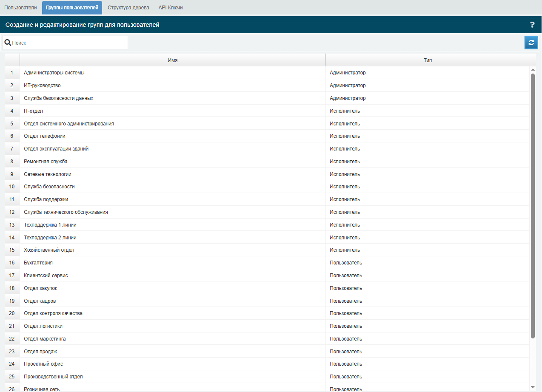Select Техподдержка 2 линии group
This screenshot has height=392, width=542.
[267, 238]
